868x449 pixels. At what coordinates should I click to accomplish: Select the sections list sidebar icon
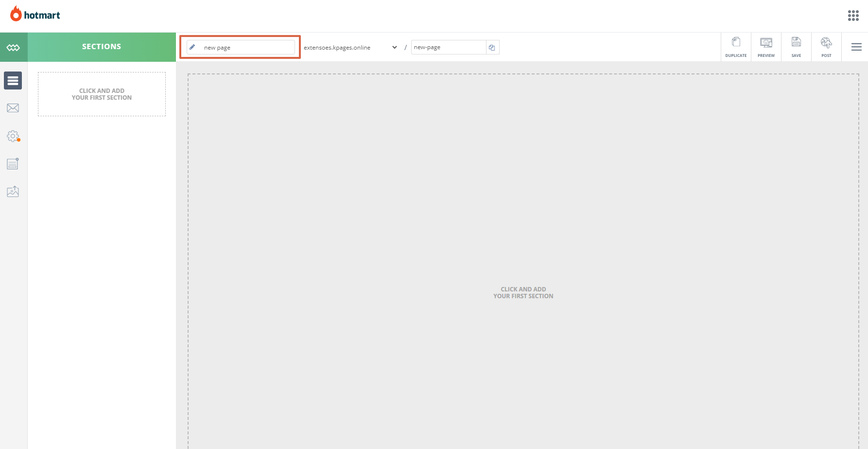pyautogui.click(x=13, y=81)
